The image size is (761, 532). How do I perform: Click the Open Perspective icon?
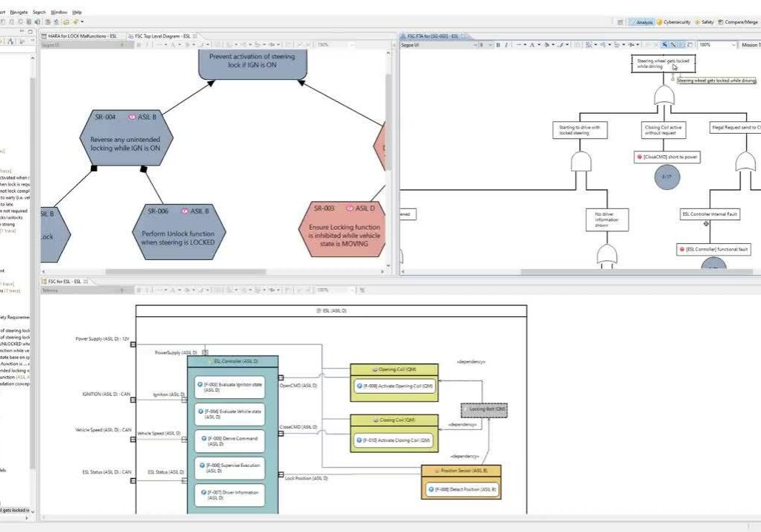(620, 22)
